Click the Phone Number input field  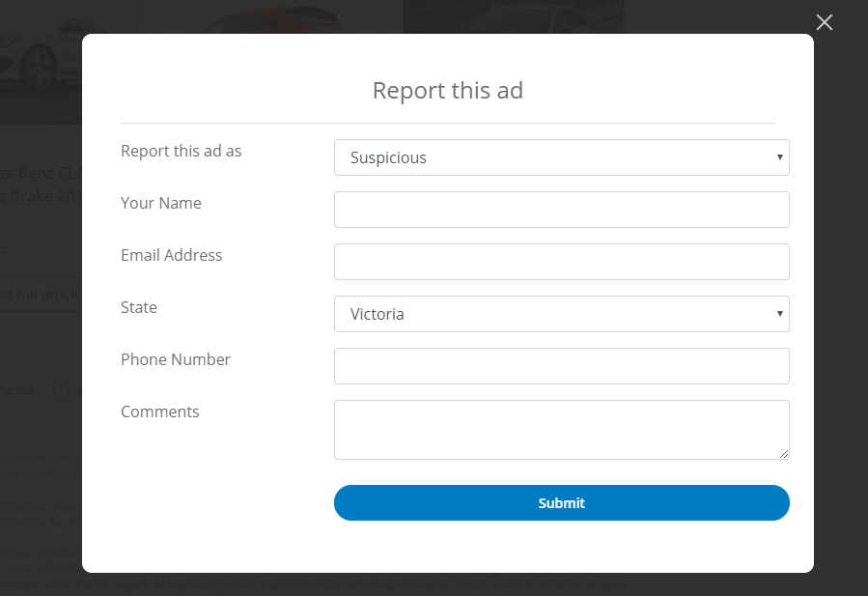pos(561,366)
